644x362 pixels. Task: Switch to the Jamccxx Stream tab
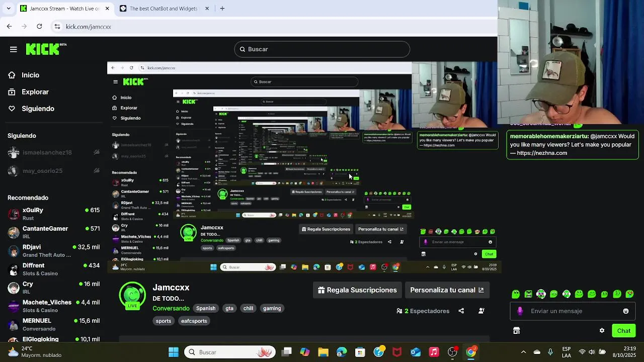[65, 9]
